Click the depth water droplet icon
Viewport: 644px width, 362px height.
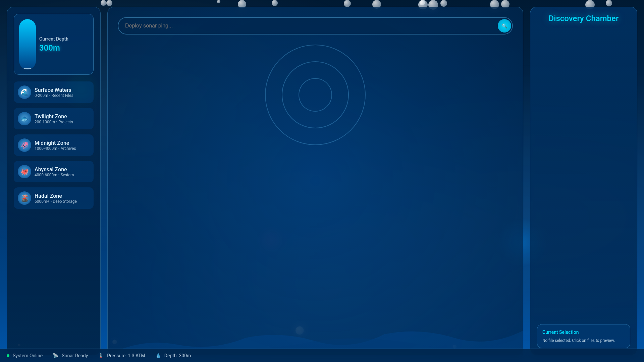coord(158,356)
